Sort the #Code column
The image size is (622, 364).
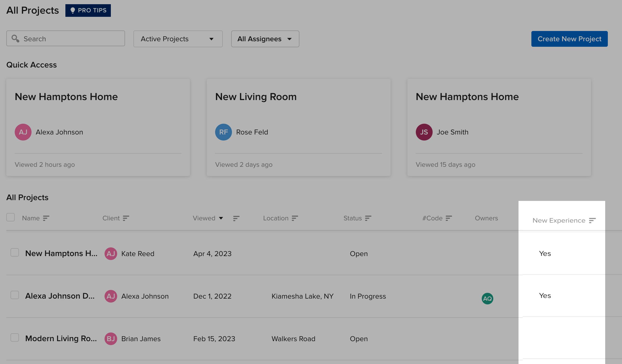[448, 218]
